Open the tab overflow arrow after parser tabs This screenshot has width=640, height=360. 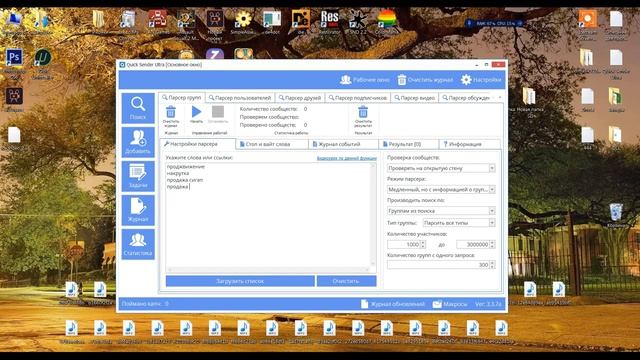[500, 98]
